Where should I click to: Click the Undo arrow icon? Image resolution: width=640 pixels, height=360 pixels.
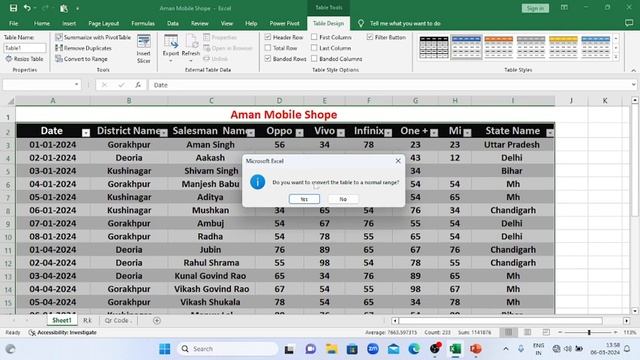point(27,8)
